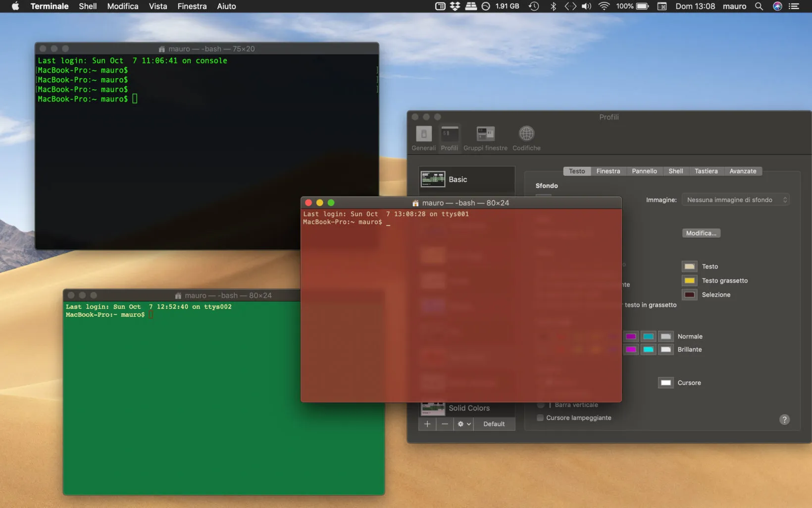Open the Immagine background dropdown
Image resolution: width=812 pixels, height=508 pixels.
[x=735, y=200]
